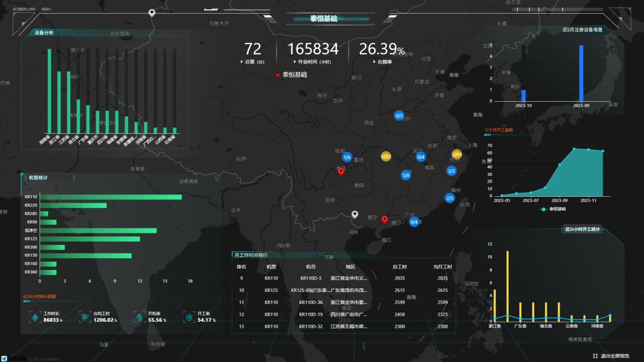Image resolution: width=644 pixels, height=362 pixels.
Task: Select the gray map pin near 南宁
Action: pyautogui.click(x=355, y=215)
